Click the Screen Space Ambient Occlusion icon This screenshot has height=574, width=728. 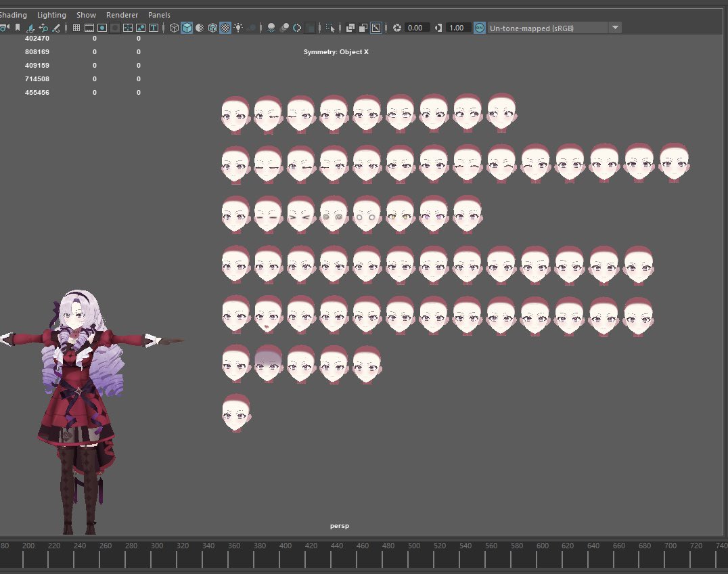(x=271, y=28)
